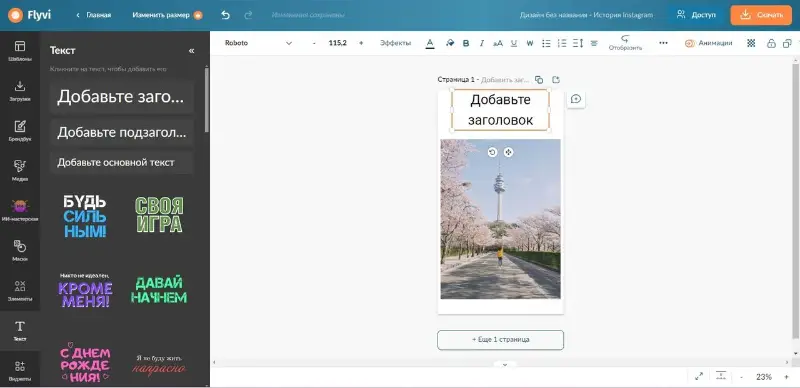Undo the last action
Image resolution: width=800 pixels, height=388 pixels.
click(226, 15)
